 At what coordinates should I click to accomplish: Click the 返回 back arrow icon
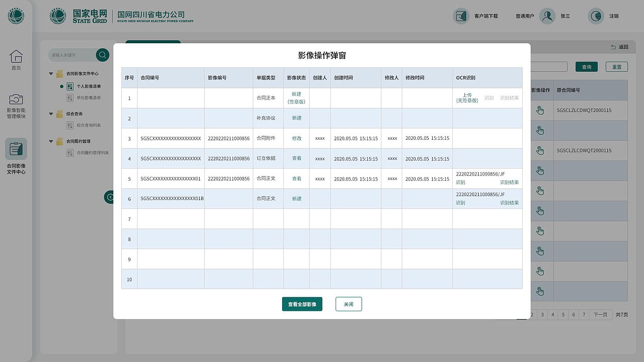613,47
